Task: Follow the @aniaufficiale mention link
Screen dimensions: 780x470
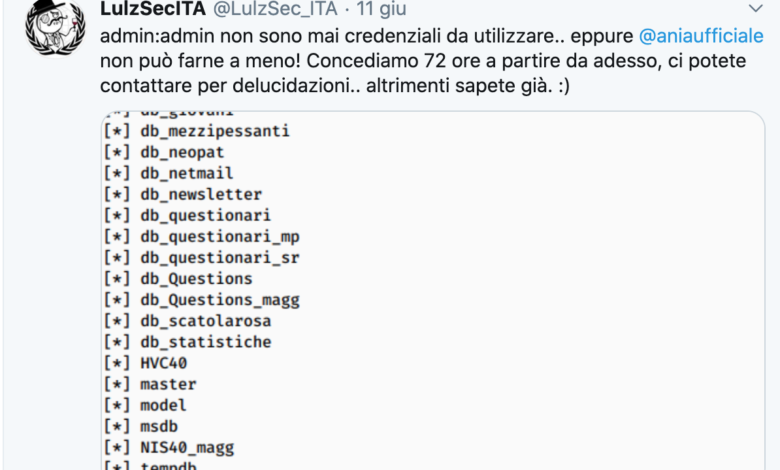Action: tap(701, 36)
